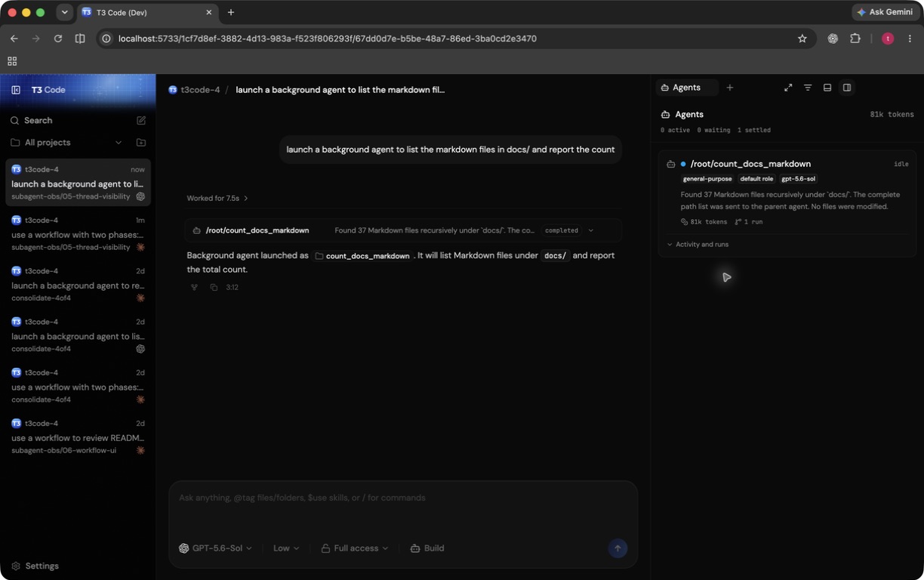Click the Claude starburst icon on the 1m thread
This screenshot has height=580, width=924.
pyautogui.click(x=140, y=247)
